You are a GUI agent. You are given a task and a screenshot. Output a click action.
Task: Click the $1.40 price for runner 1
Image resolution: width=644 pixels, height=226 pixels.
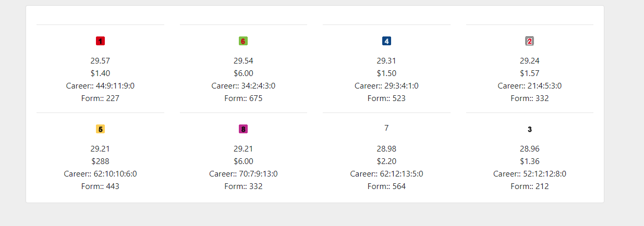click(x=100, y=73)
